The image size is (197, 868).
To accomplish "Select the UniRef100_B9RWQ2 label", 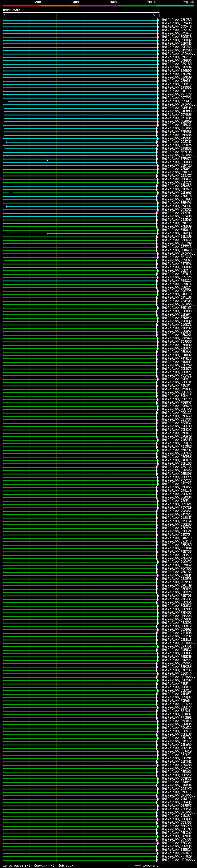I will [x=177, y=40].
